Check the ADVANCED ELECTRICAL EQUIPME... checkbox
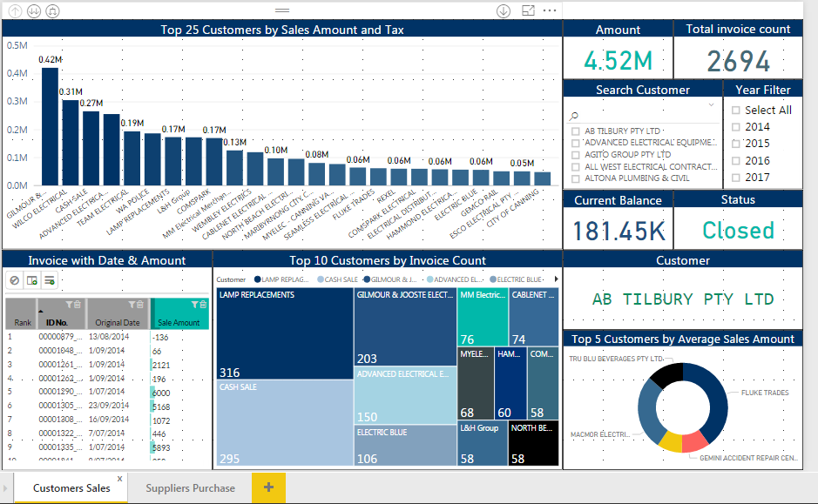Viewport: 818px width, 504px height. (576, 143)
